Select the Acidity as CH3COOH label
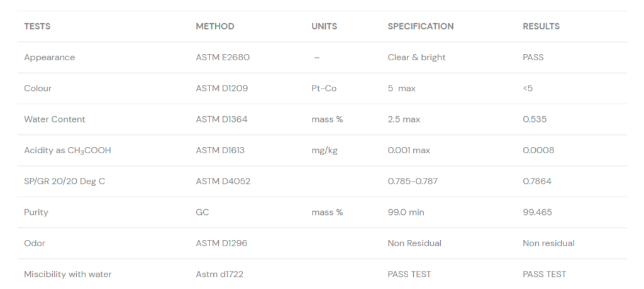The width and height of the screenshot is (644, 289). point(67,150)
